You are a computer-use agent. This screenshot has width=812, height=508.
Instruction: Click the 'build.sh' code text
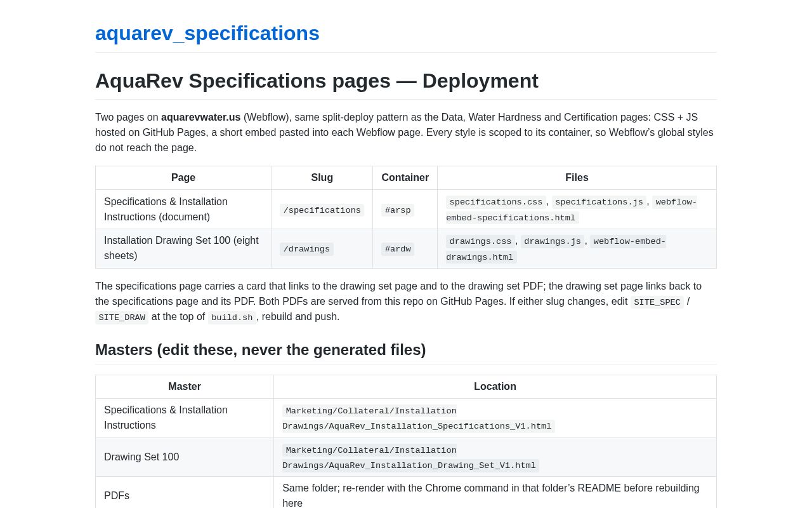pyautogui.click(x=232, y=317)
